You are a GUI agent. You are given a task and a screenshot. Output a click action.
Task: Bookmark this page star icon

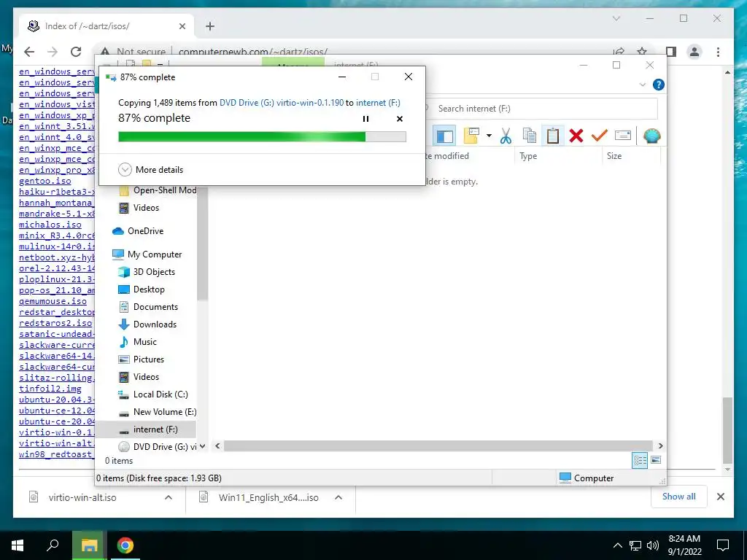[642, 52]
